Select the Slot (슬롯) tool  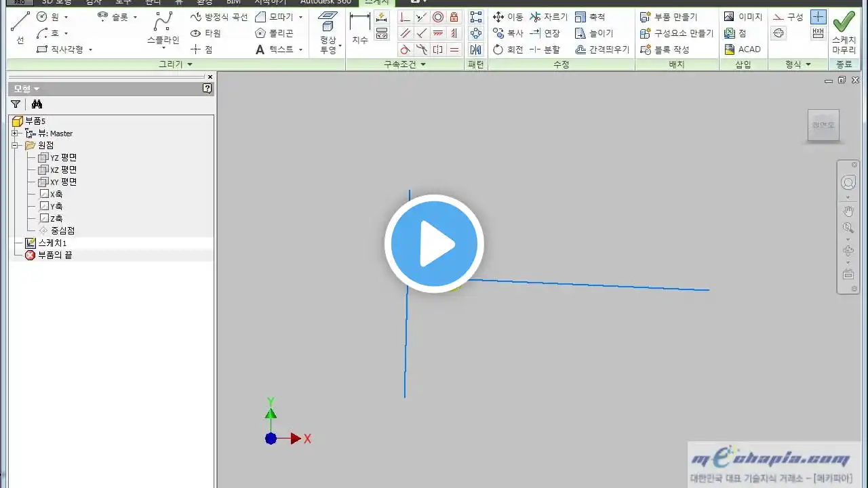(x=113, y=17)
